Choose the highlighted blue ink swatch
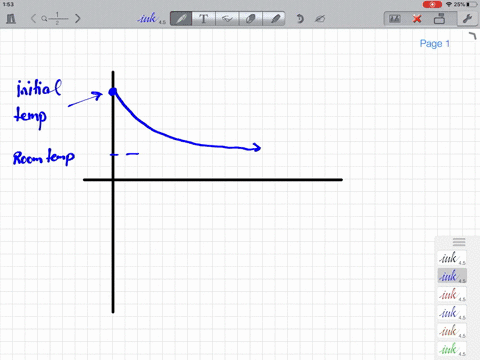Screen dimensions: 480x360 [x=452, y=276]
